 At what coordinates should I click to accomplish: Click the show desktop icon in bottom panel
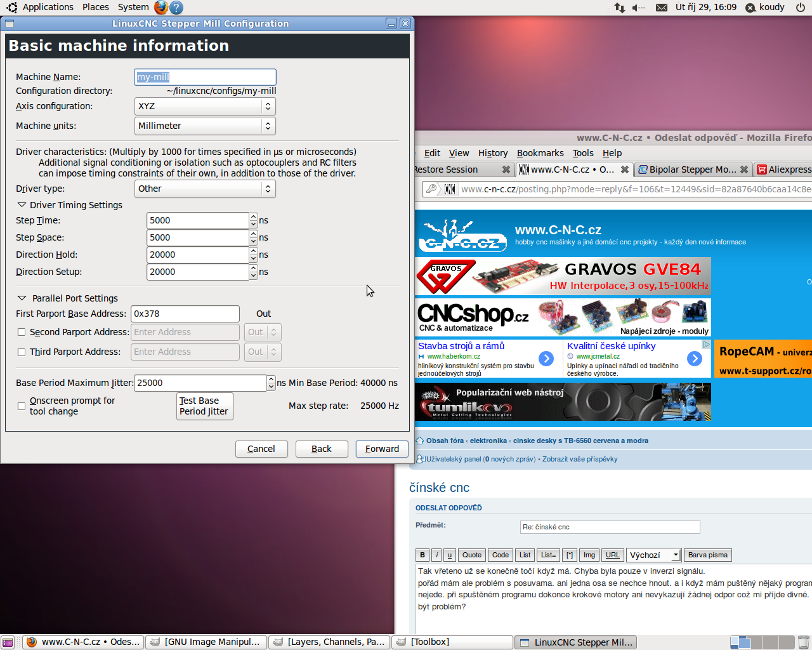pos(8,642)
